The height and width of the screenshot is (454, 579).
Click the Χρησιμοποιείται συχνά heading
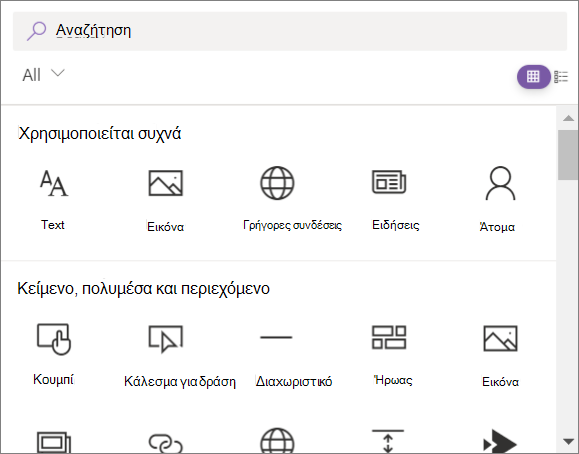tap(100, 133)
